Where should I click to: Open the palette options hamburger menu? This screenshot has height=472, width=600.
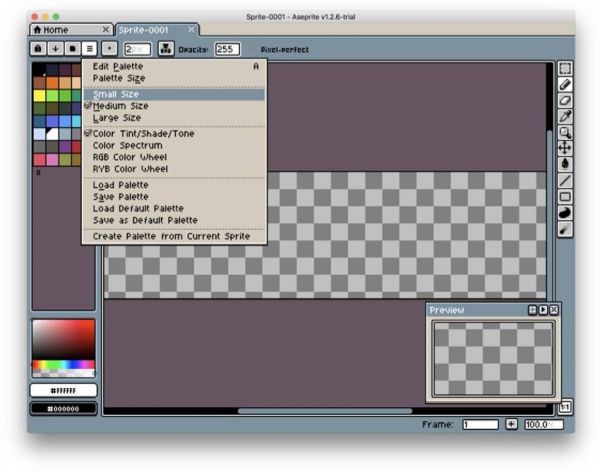click(x=89, y=48)
